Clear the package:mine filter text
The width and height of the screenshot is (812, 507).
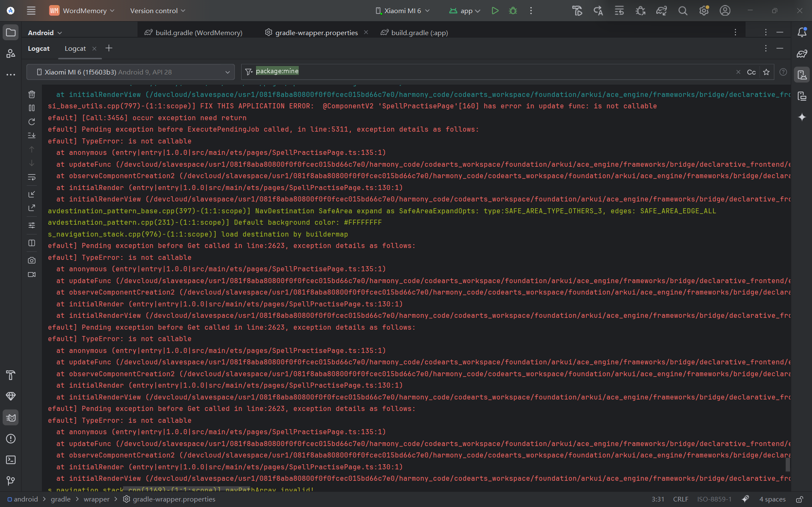[738, 72]
